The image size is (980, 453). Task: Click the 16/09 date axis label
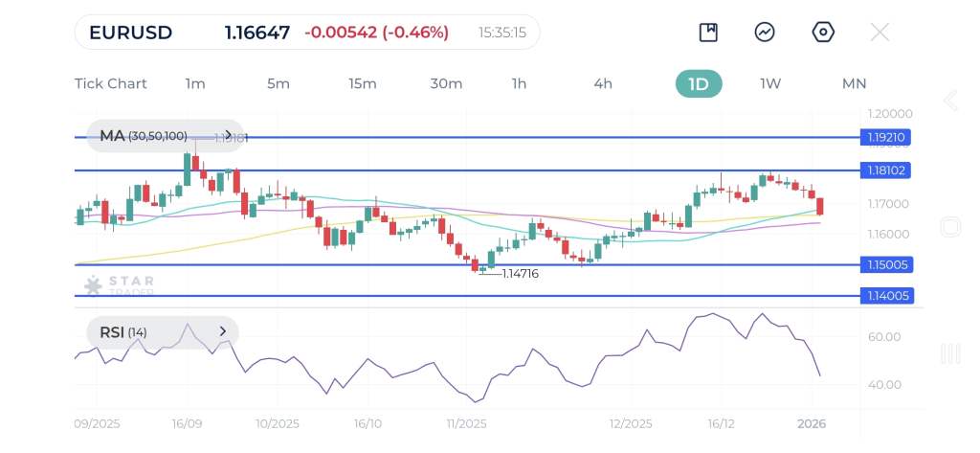pos(187,423)
